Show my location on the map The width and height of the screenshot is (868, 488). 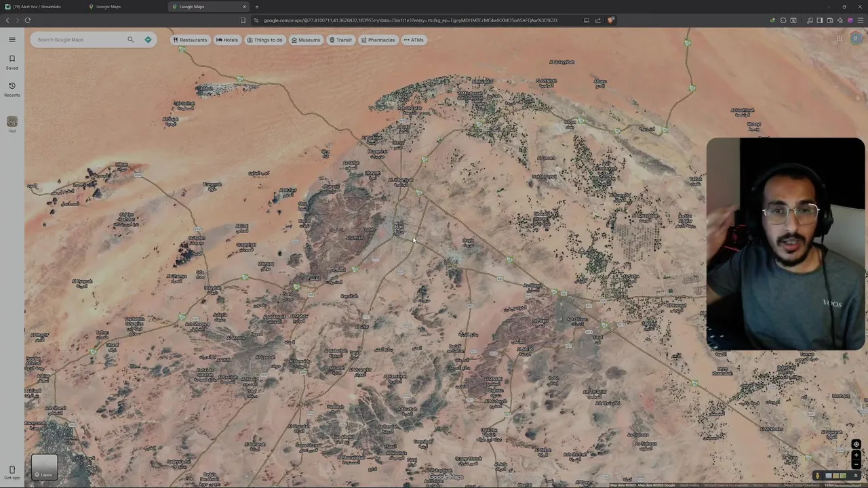tap(856, 445)
